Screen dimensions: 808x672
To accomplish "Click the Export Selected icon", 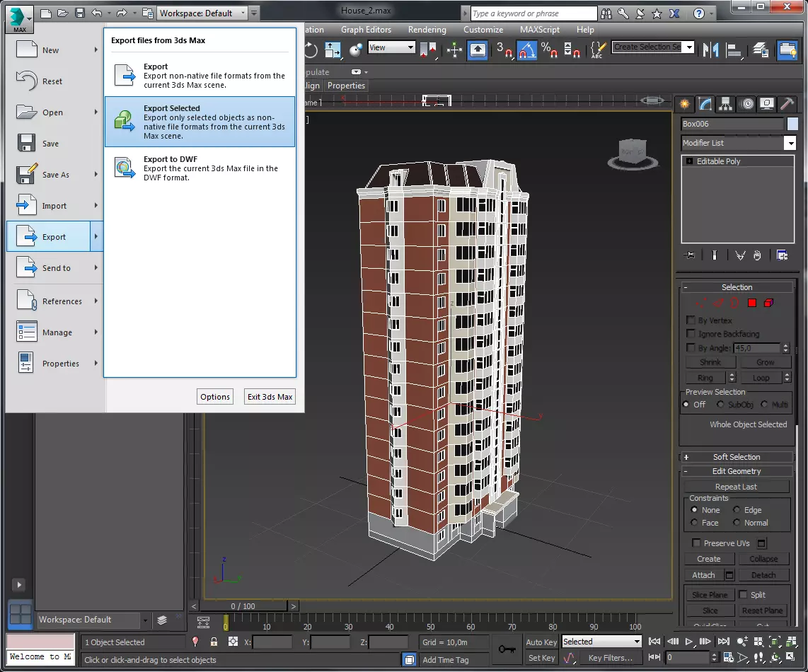I will point(125,121).
